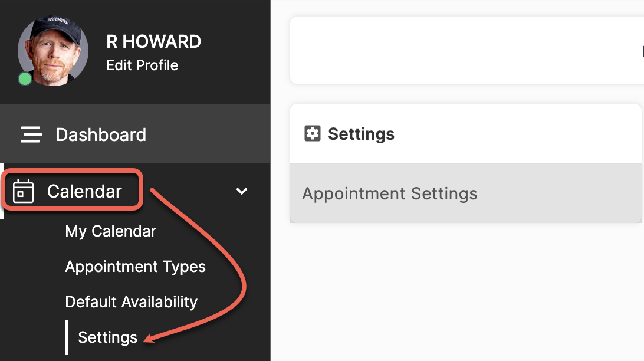Select Settings under Calendar submenu

(x=107, y=337)
